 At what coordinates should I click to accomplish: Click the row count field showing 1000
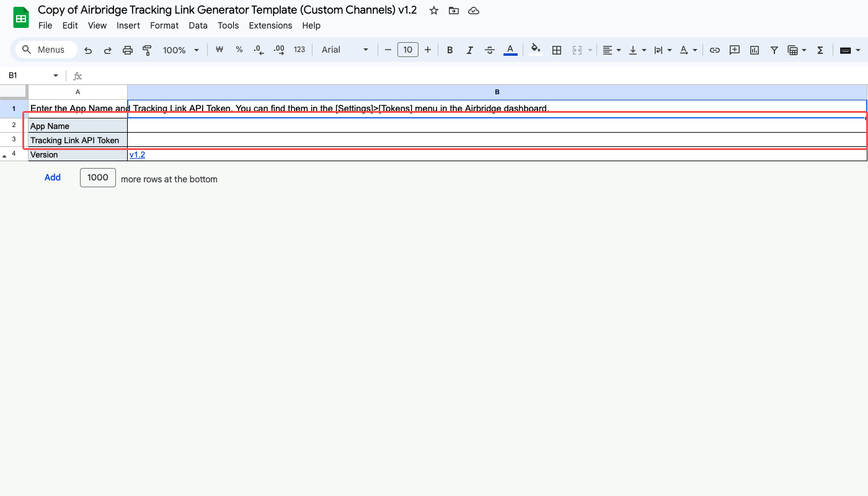click(98, 177)
